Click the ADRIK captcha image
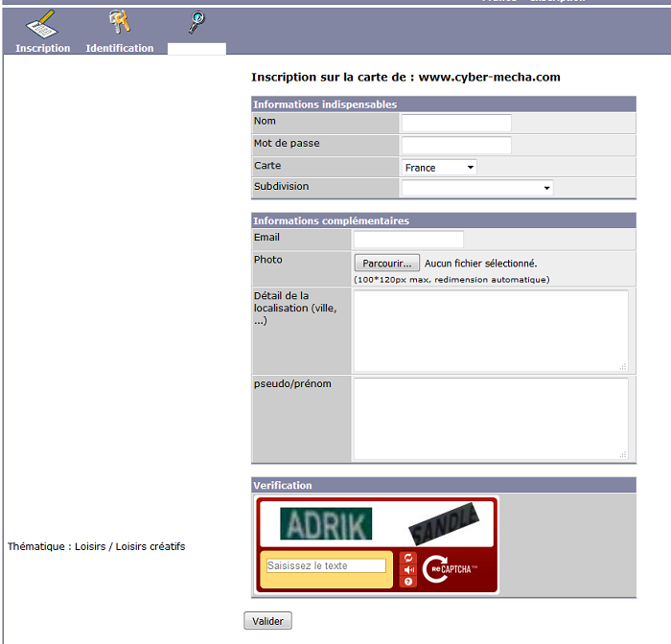The width and height of the screenshot is (671, 644). 326,524
